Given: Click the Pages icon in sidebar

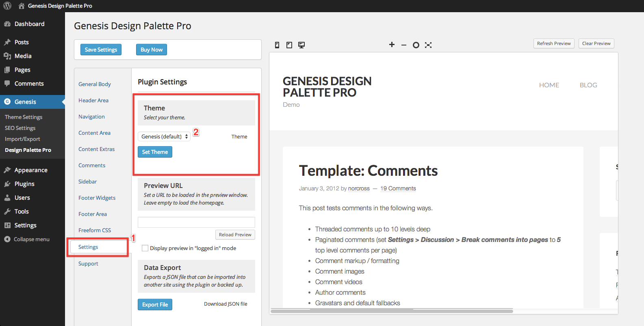Looking at the screenshot, I should click(7, 70).
